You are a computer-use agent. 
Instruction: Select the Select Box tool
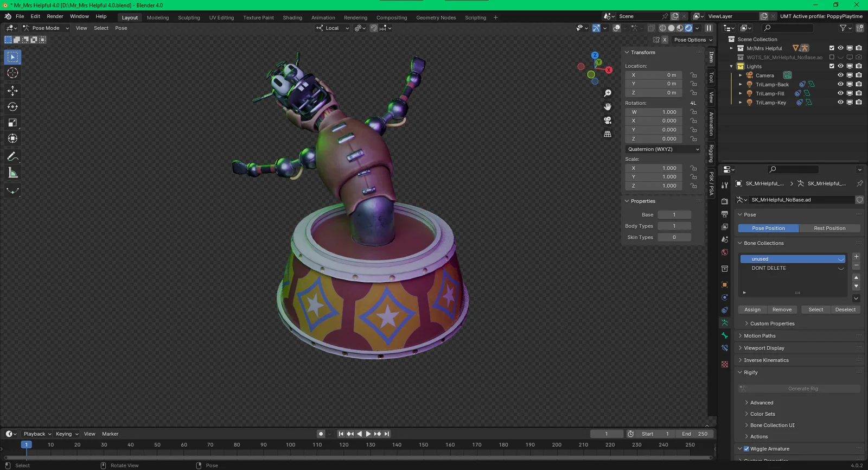[x=12, y=57]
